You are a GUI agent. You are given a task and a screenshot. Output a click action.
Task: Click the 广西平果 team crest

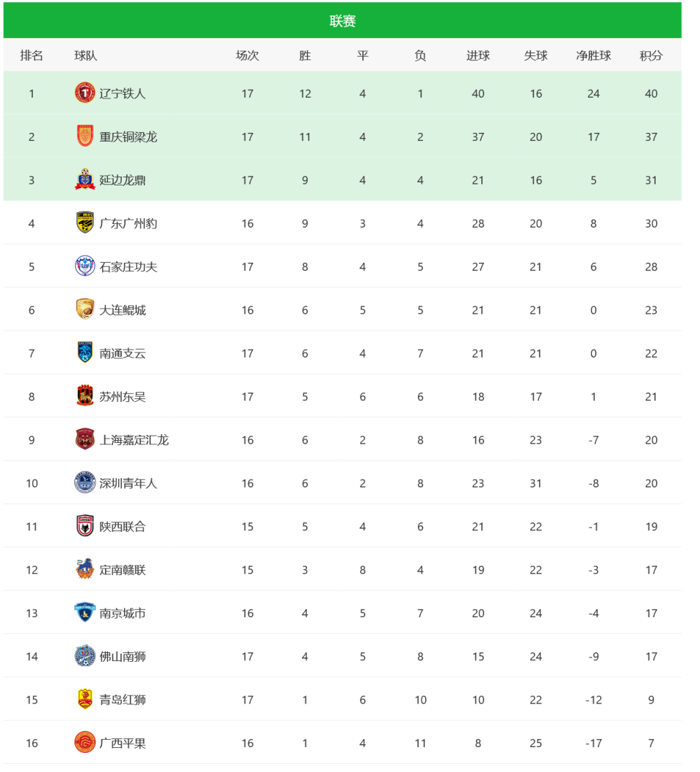(85, 743)
